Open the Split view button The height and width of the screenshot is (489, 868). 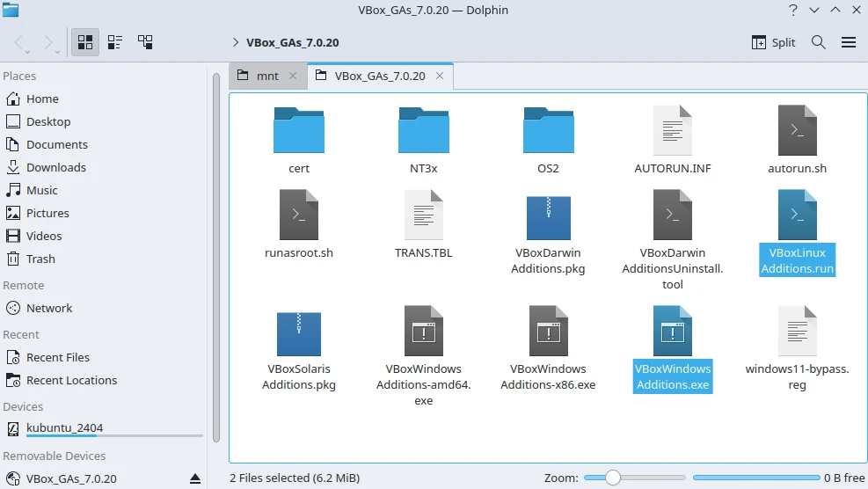(x=773, y=42)
